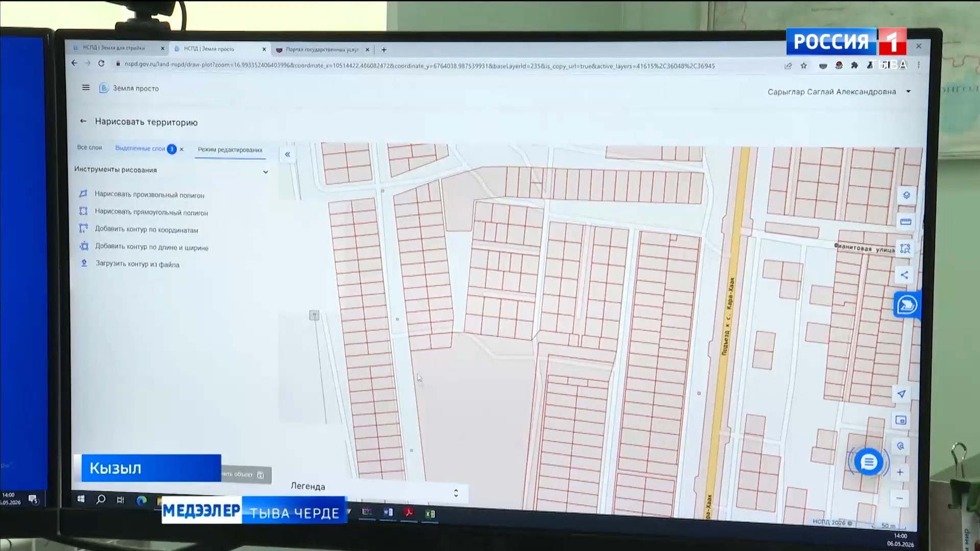980x551 pixels.
Task: Collapse the left side panel with double chevron
Action: (x=287, y=154)
